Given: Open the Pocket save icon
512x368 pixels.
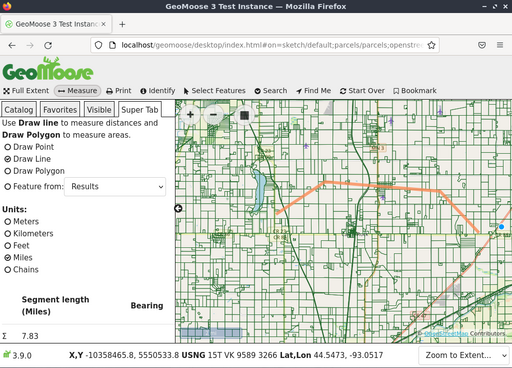Looking at the screenshot, I should click(482, 45).
